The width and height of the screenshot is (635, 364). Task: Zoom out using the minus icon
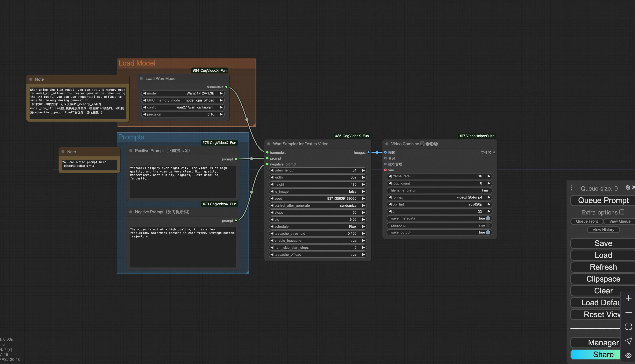[x=629, y=312]
